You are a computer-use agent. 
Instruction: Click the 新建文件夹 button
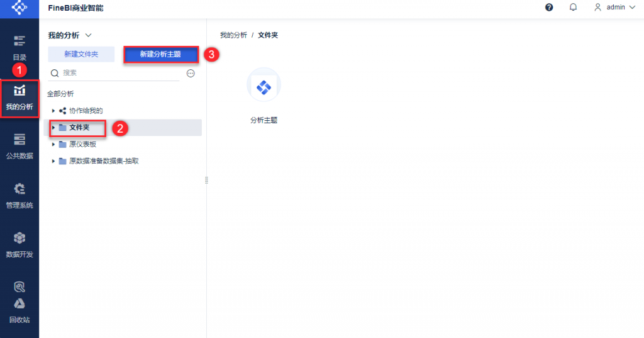[x=81, y=55]
